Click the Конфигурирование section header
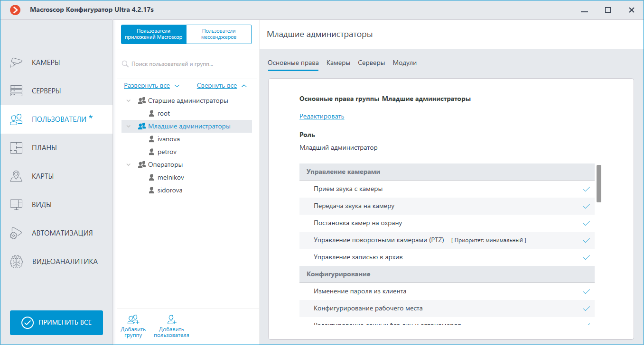The height and width of the screenshot is (345, 644). pyautogui.click(x=447, y=274)
